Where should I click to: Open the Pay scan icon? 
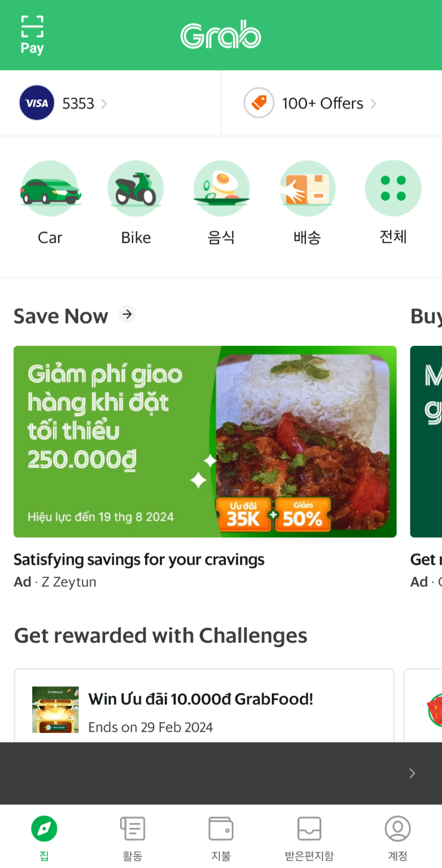[32, 35]
